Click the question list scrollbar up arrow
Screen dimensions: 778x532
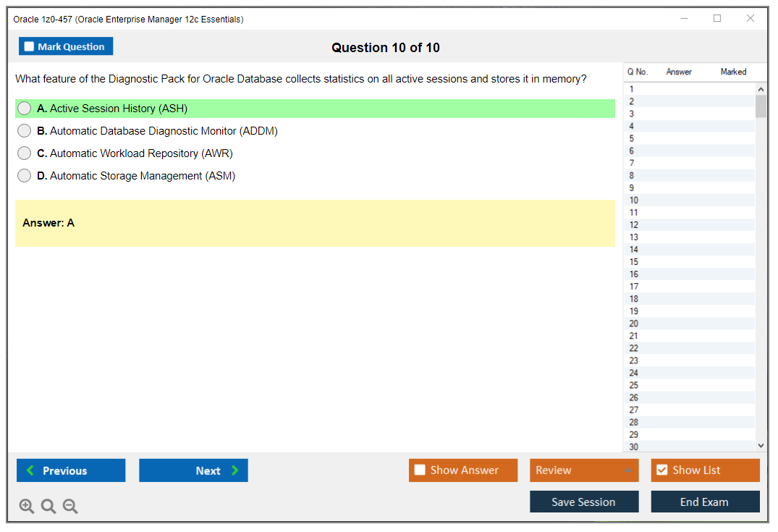(761, 88)
